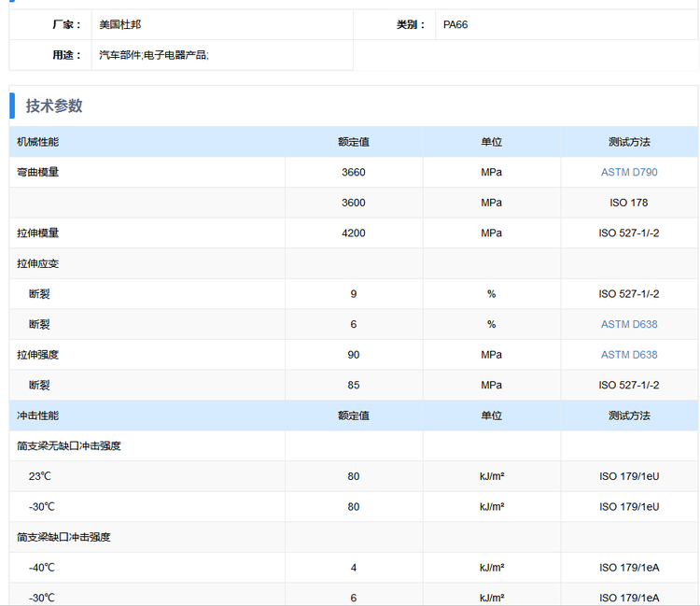Click ASTM D638 link in 6% 断裂 row
This screenshot has height=606, width=700.
coord(629,324)
